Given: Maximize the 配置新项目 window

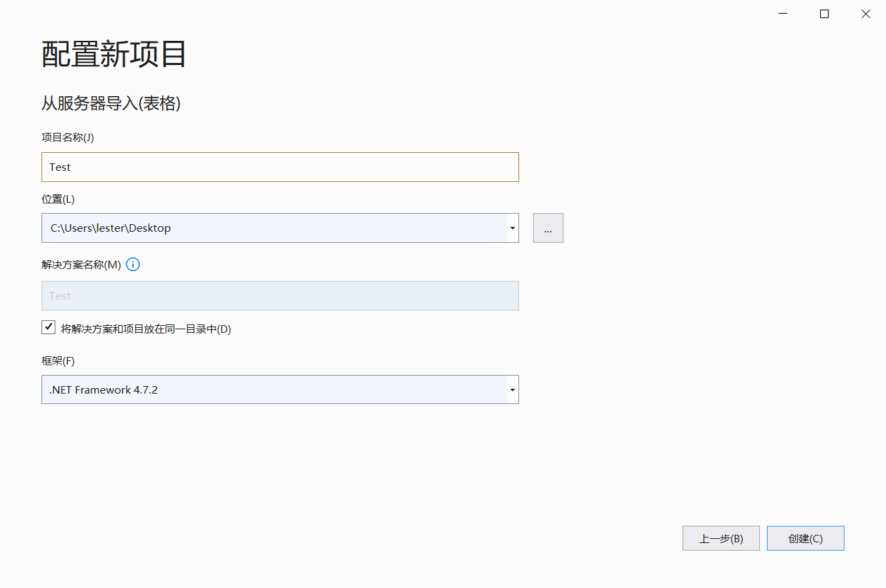Looking at the screenshot, I should (824, 14).
